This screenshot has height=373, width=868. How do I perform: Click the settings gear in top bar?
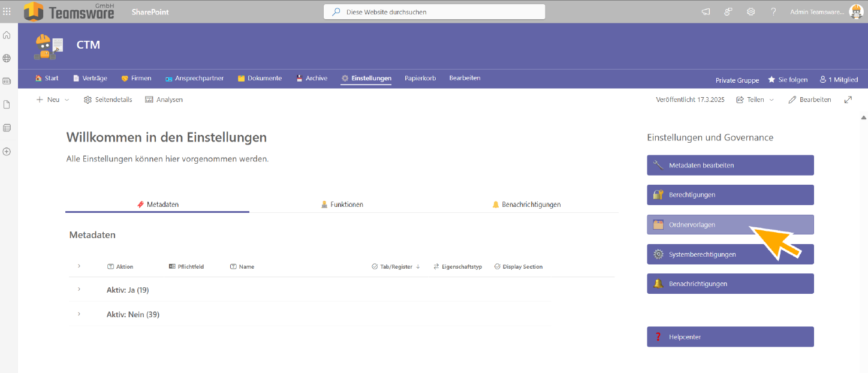coord(751,12)
